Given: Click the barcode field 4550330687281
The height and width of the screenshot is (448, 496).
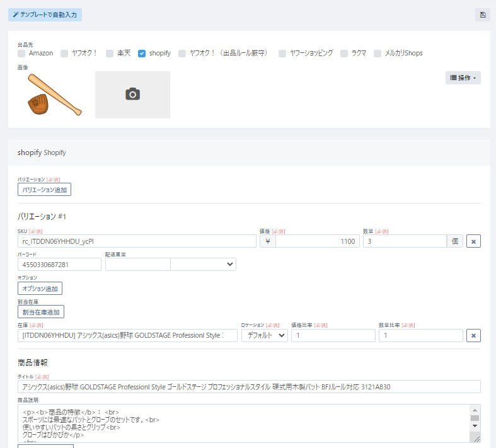Looking at the screenshot, I should (x=59, y=265).
